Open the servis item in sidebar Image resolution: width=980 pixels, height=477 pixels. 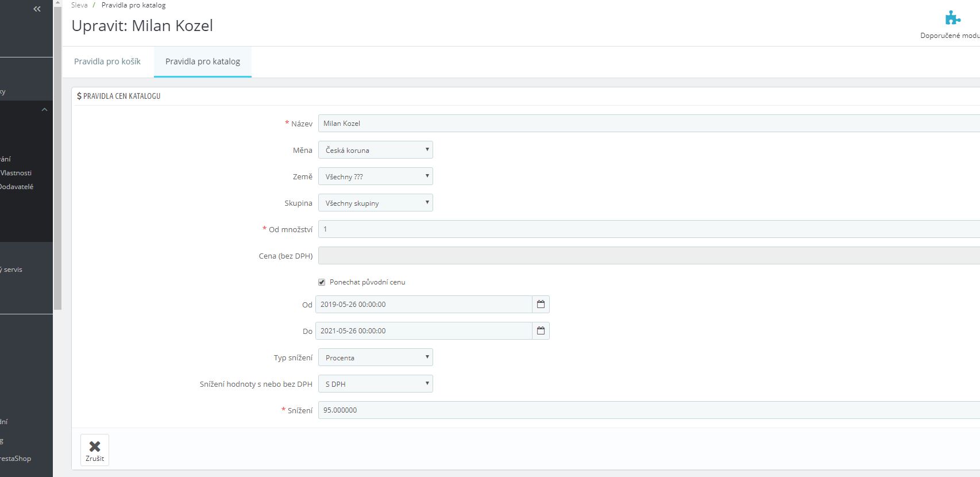click(x=11, y=270)
